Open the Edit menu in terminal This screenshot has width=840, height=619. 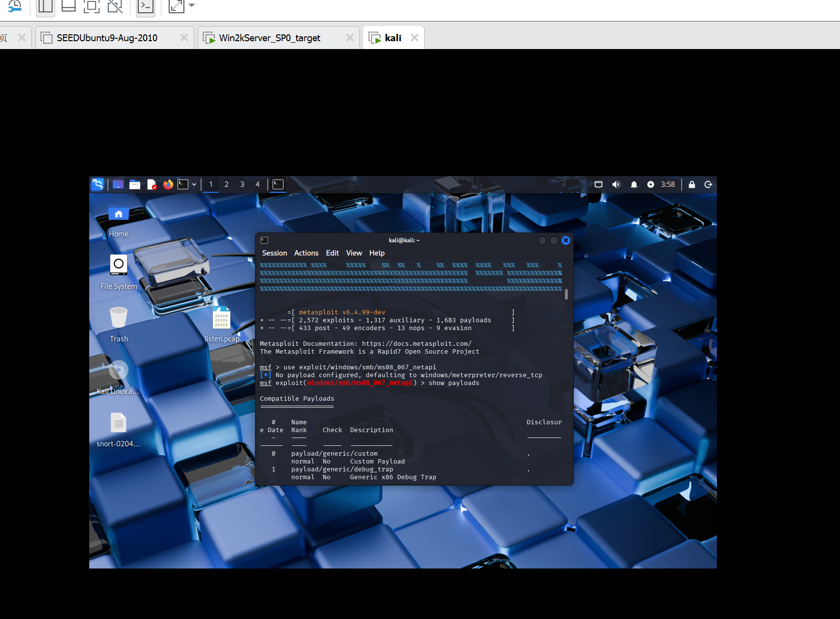pos(332,253)
